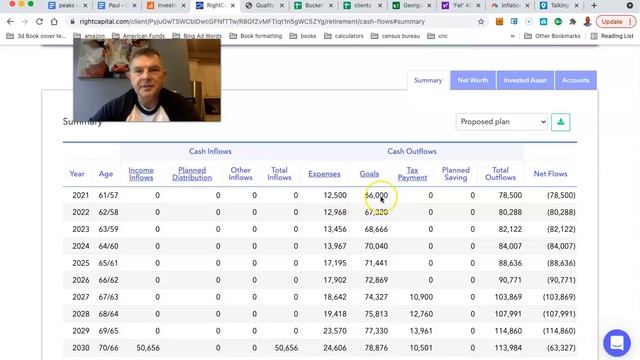
Task: Click the Total Outflows column header
Action: coord(500,174)
